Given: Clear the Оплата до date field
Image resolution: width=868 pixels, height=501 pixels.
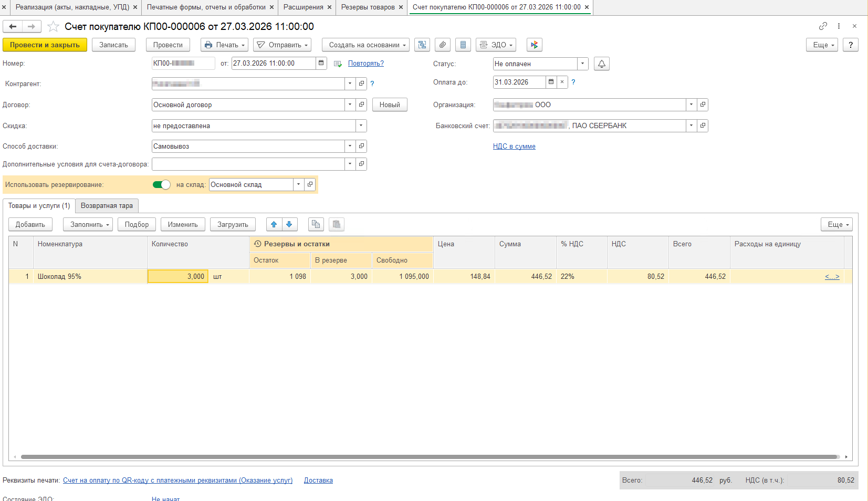Looking at the screenshot, I should [562, 82].
